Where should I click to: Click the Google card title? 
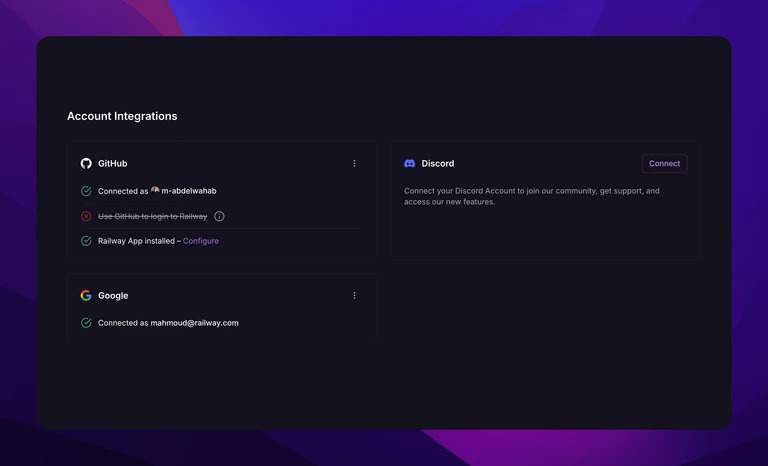pyautogui.click(x=113, y=295)
